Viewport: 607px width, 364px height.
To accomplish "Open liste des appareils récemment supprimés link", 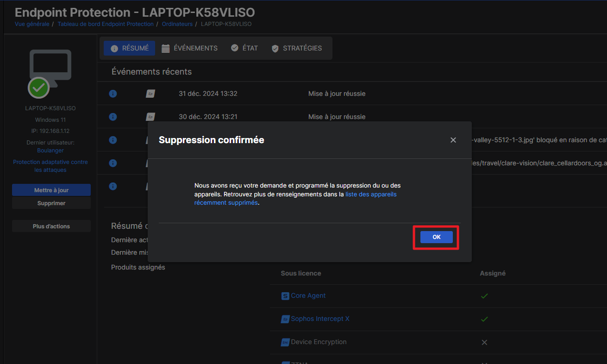I will pos(295,199).
